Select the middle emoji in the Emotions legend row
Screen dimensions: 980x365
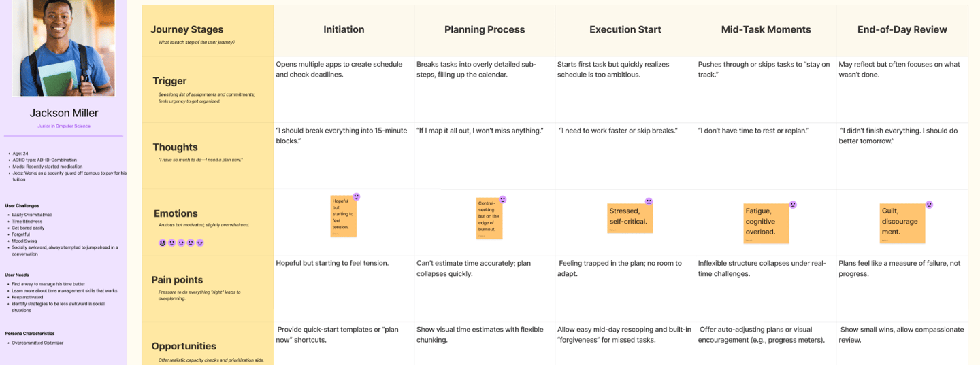(181, 243)
